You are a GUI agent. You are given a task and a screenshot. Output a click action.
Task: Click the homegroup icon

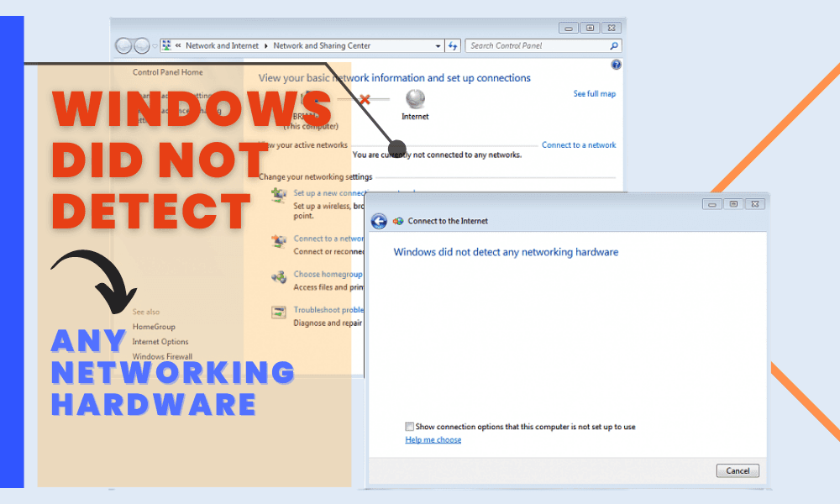[279, 277]
